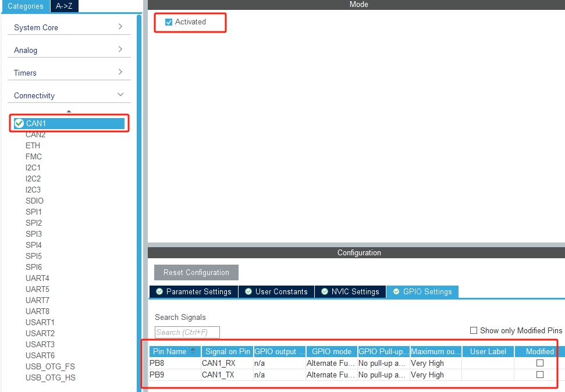Open the Parameter Settings tab

pyautogui.click(x=194, y=291)
